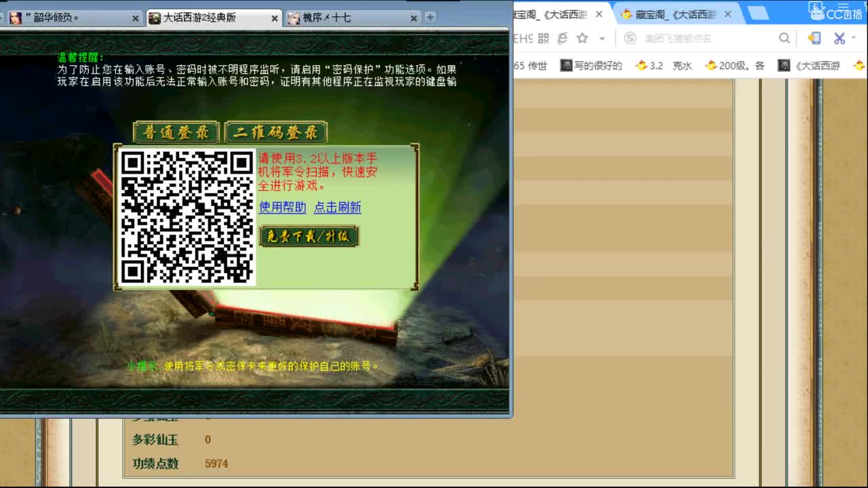868x488 pixels.
Task: Click the QR grid icon in the address bar
Action: 543,39
